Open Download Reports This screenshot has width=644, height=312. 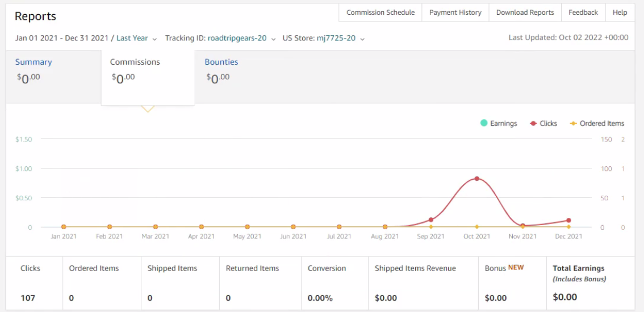click(525, 12)
